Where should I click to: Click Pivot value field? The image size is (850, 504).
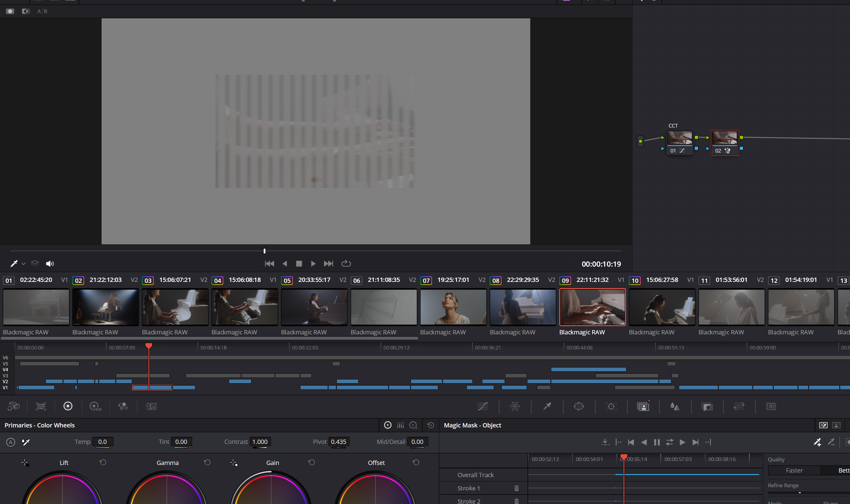[x=339, y=442]
